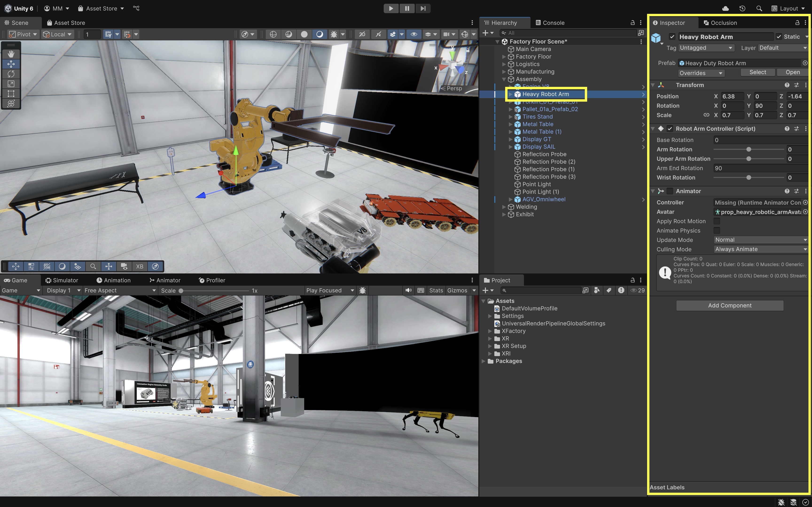Click the Pause button
The image size is (812, 507).
[407, 8]
